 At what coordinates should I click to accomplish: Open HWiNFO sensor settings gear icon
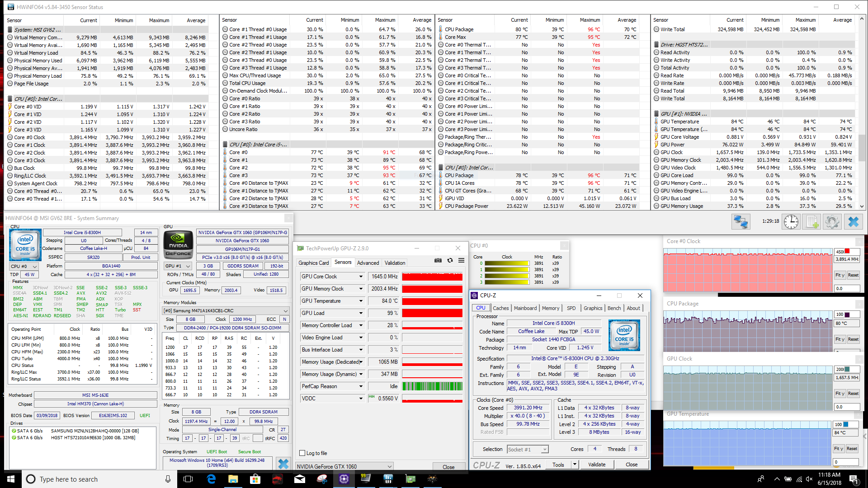tap(832, 222)
